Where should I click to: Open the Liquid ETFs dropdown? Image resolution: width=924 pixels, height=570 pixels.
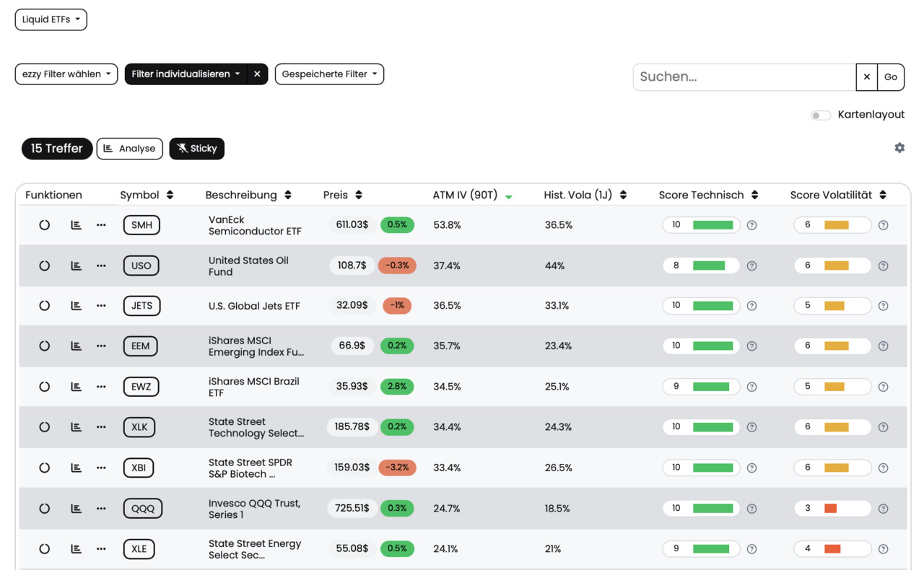coord(51,19)
